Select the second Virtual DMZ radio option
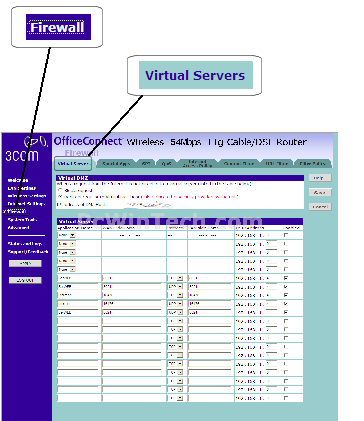364x421 pixels. [61, 196]
